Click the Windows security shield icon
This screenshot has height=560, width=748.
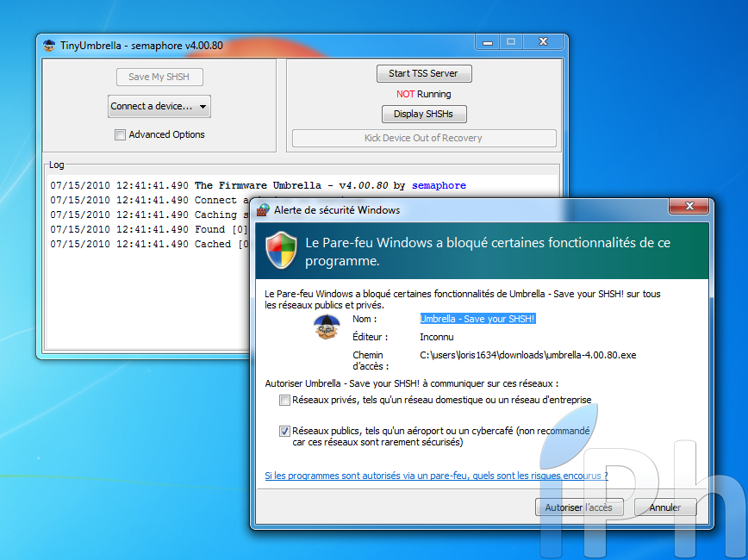[281, 251]
